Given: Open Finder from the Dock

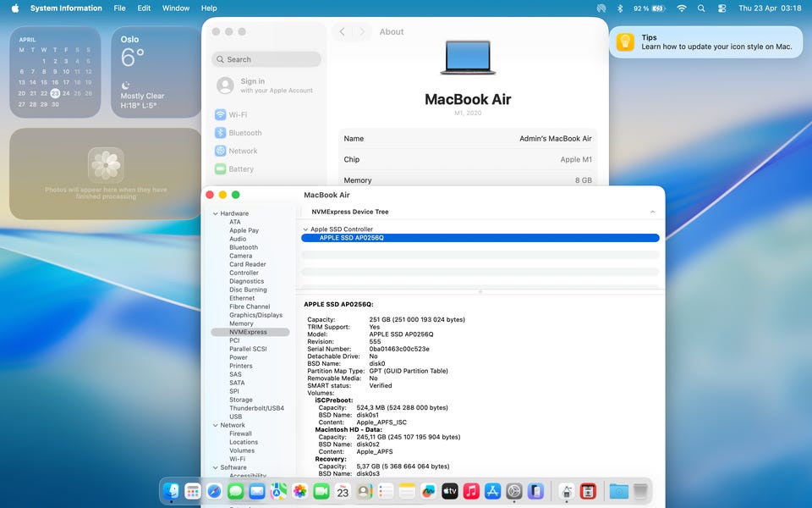Looking at the screenshot, I should coord(171,490).
